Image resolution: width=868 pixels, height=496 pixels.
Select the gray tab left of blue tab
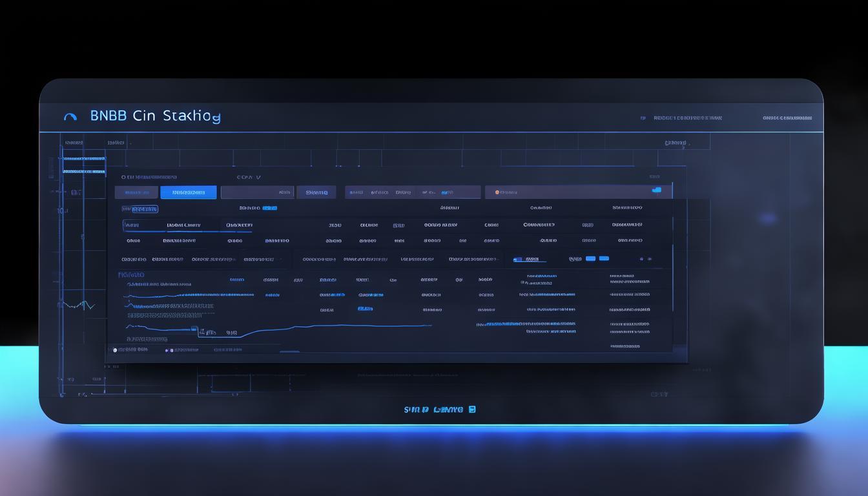pos(136,192)
